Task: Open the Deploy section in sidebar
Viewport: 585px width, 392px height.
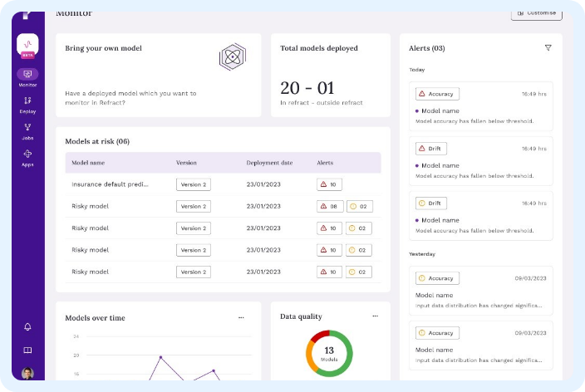Action: pos(27,105)
